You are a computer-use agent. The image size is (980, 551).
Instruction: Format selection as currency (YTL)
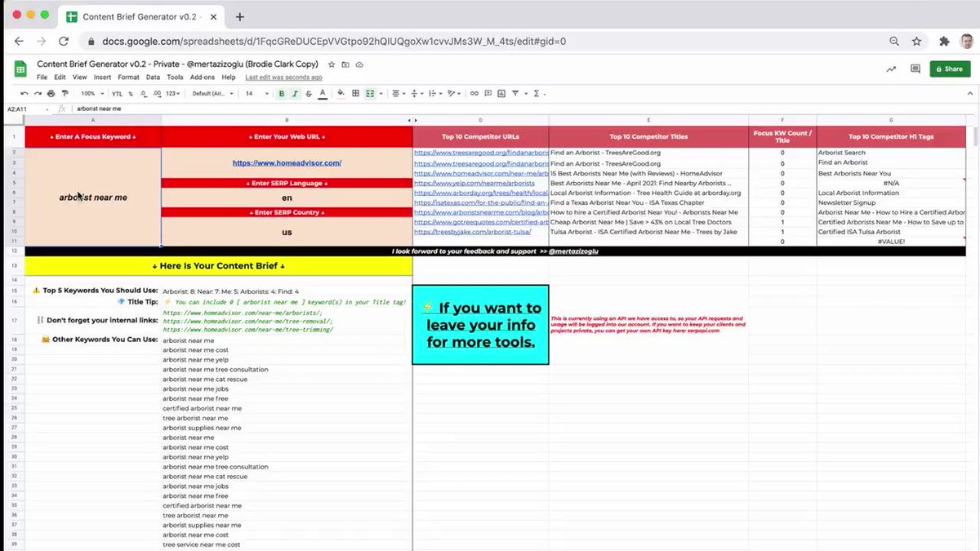[117, 94]
